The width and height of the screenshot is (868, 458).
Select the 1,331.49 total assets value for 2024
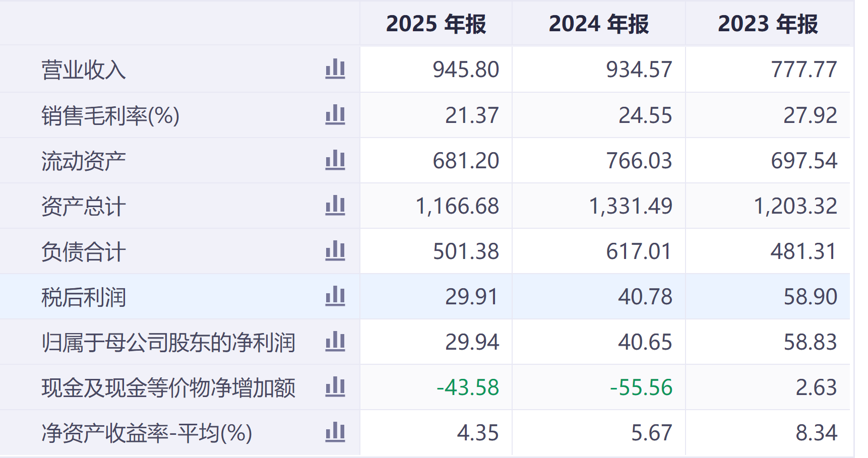pos(631,206)
